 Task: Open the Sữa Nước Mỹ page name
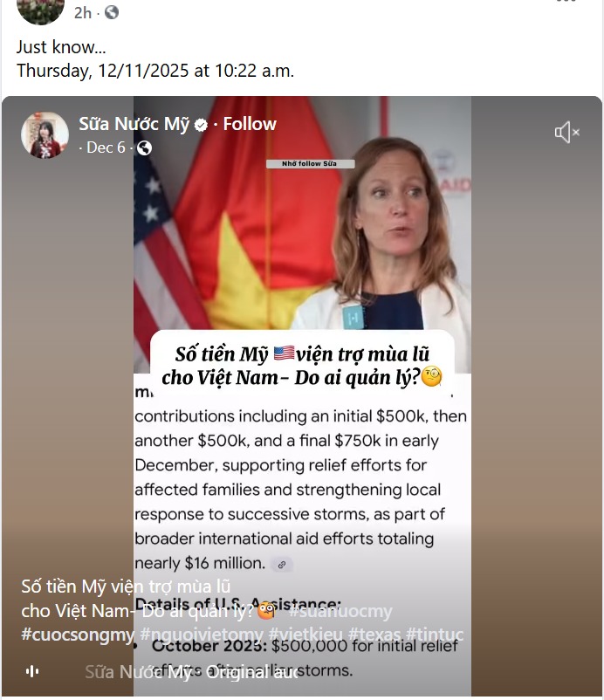click(134, 124)
